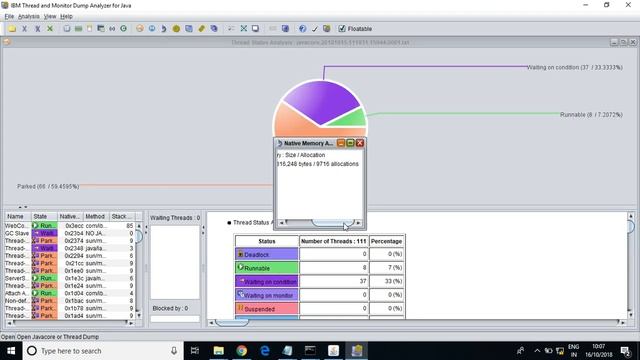Toggle the Floatable checkbox
The image size is (640, 360).
342,29
